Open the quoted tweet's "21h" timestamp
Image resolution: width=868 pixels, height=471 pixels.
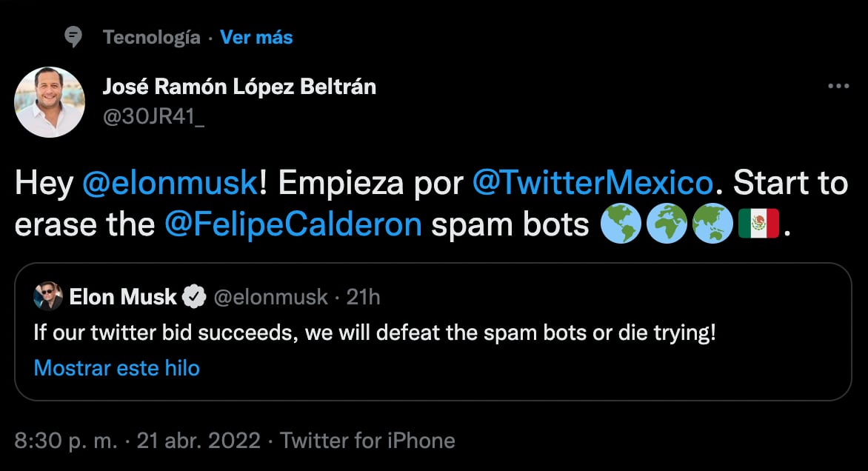pyautogui.click(x=363, y=298)
